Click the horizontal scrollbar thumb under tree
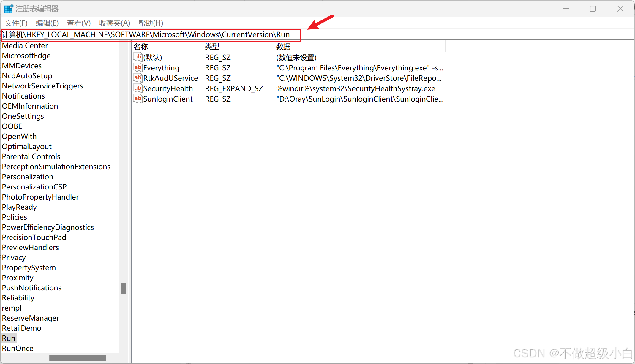This screenshot has height=364, width=635. pos(78,358)
